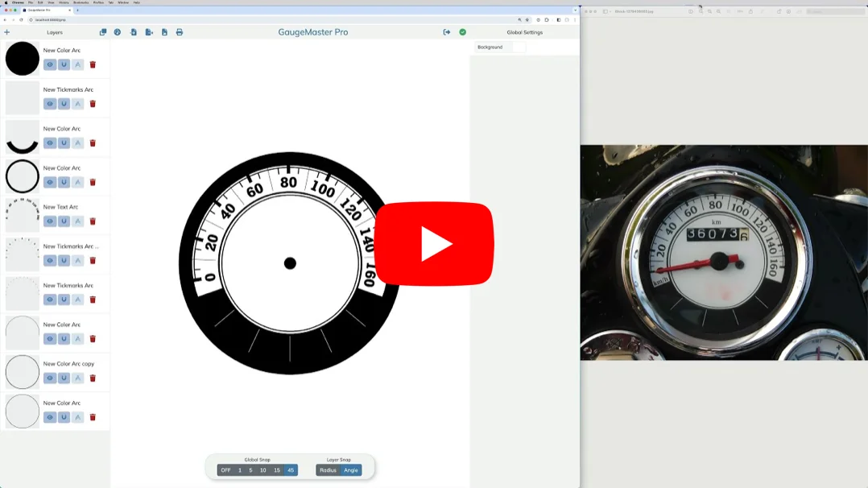Go back in Chrome browser
This screenshot has width=868, height=488.
pos(5,20)
